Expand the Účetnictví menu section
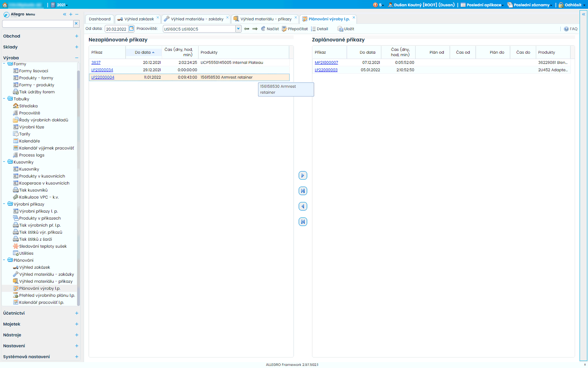 click(76, 313)
